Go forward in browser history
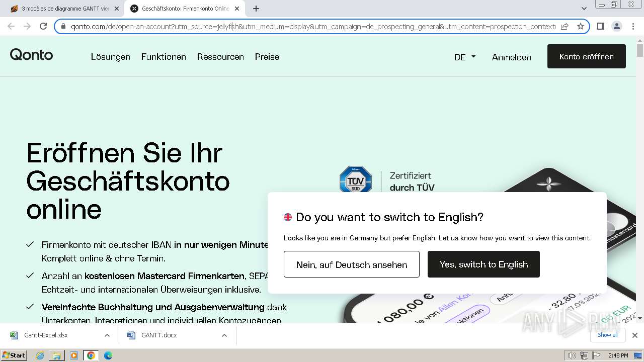This screenshot has height=362, width=644. coord(27,26)
